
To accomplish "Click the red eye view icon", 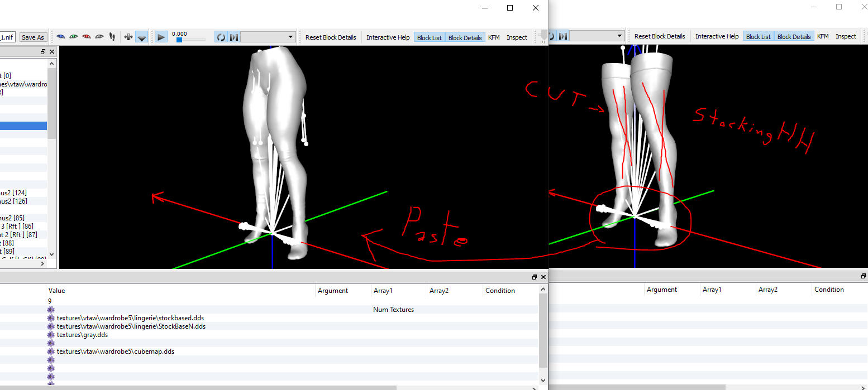I will pos(87,37).
